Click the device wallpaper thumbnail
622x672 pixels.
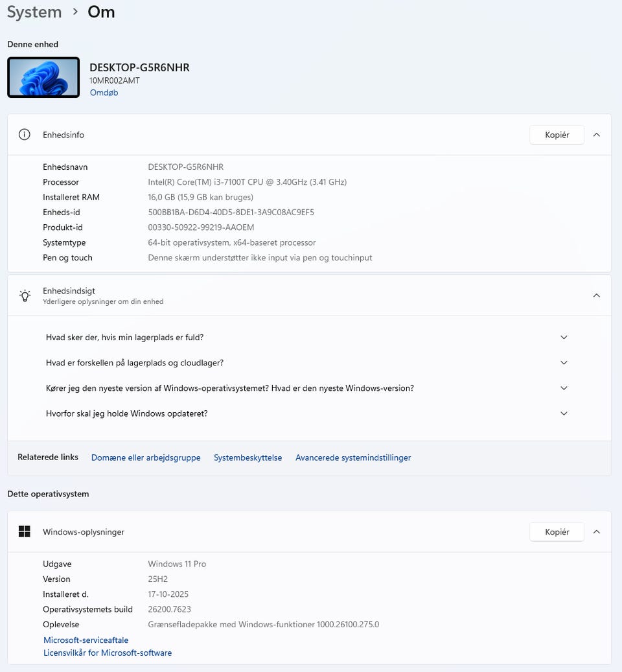(43, 78)
